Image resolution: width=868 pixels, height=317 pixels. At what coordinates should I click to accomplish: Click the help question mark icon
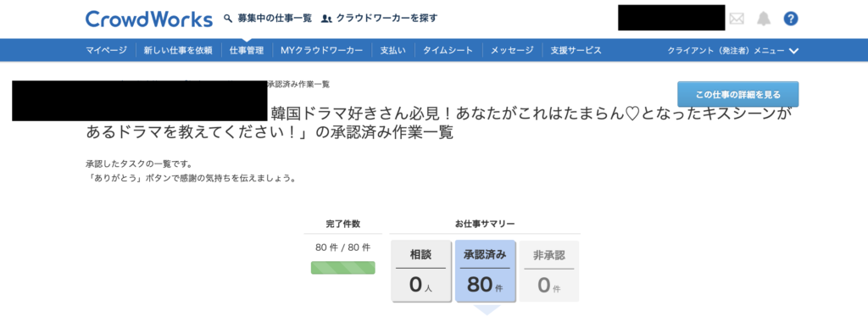coord(791,19)
